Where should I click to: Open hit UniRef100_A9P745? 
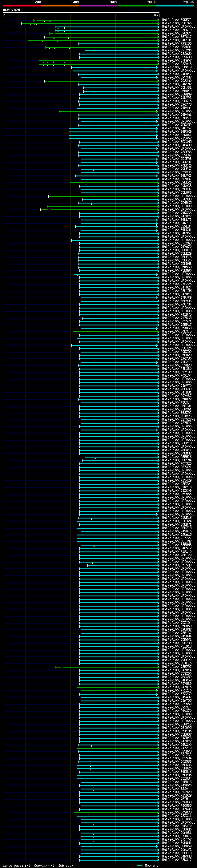(177, 23)
